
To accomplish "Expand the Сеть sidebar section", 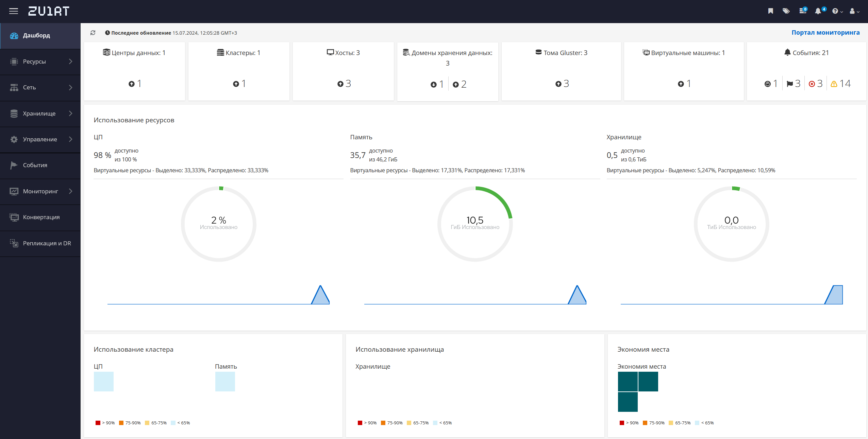I will (x=40, y=88).
